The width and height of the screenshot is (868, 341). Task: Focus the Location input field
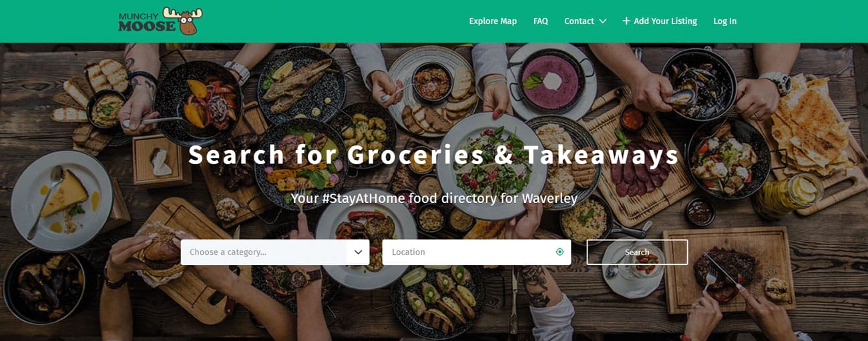tap(477, 252)
